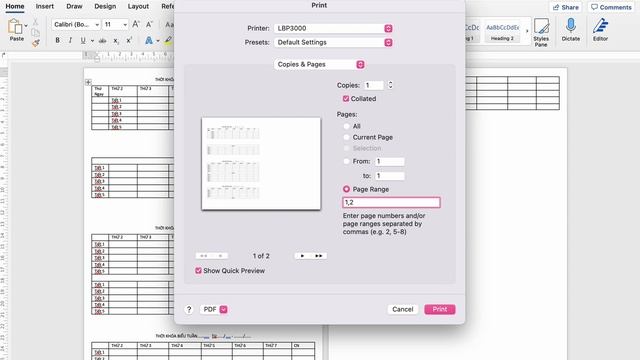
Task: Click the print preview thumbnail
Action: 261,164
